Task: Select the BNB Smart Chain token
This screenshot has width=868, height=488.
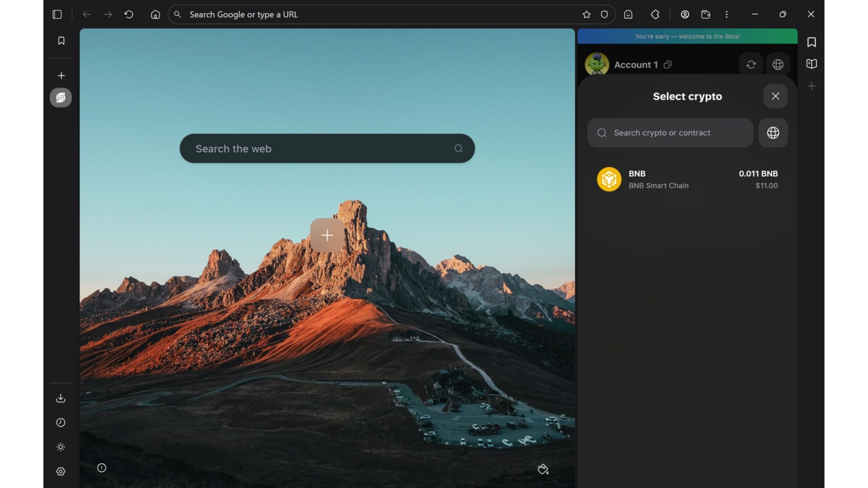Action: [x=687, y=179]
